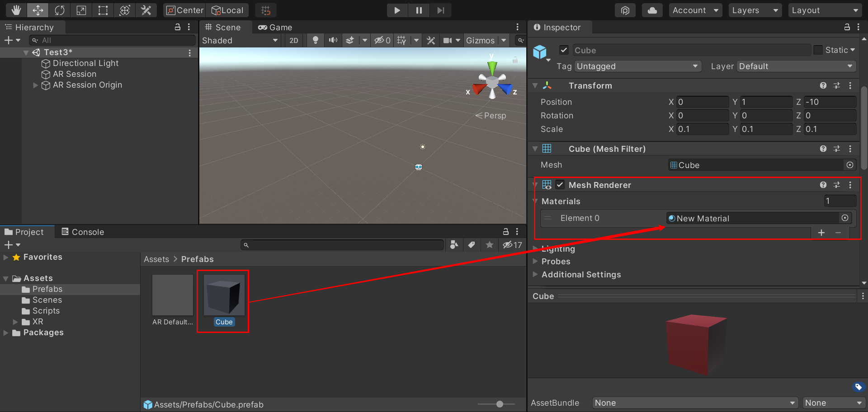Screen dimensions: 868x412
Task: Click the Play button
Action: tap(397, 10)
